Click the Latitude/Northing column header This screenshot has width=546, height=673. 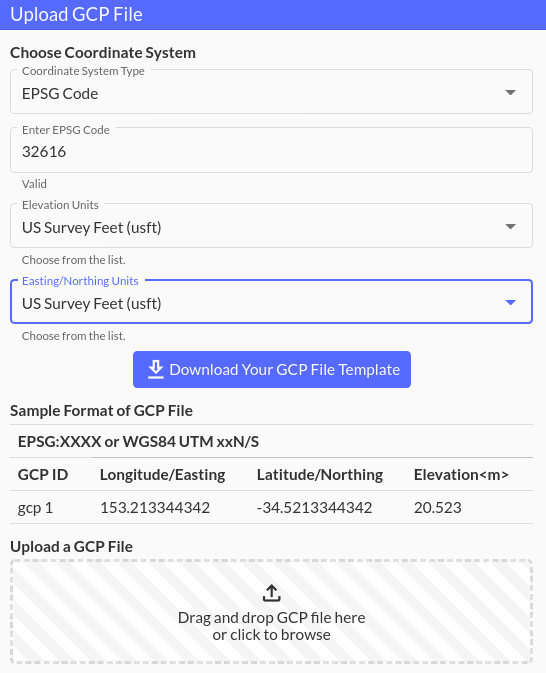click(x=320, y=475)
